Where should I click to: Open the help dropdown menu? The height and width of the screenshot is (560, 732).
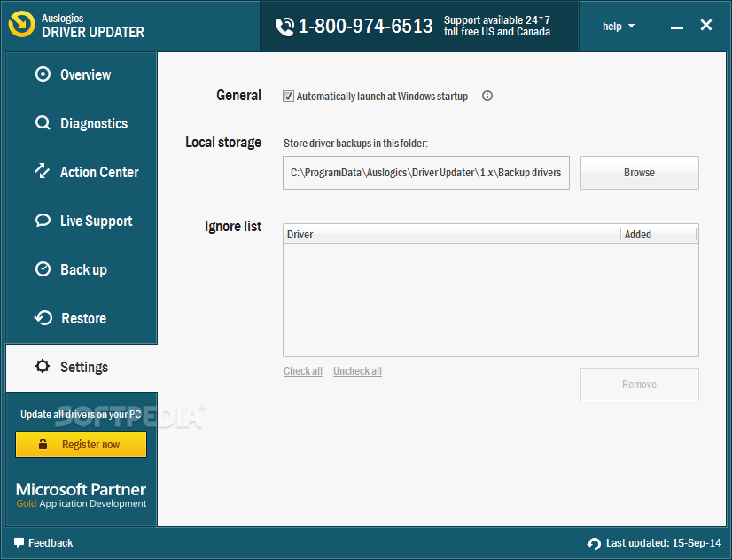[619, 26]
